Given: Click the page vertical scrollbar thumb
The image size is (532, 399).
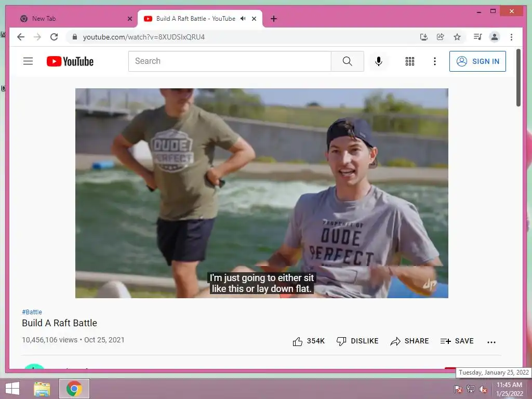Looking at the screenshot, I should 518,78.
